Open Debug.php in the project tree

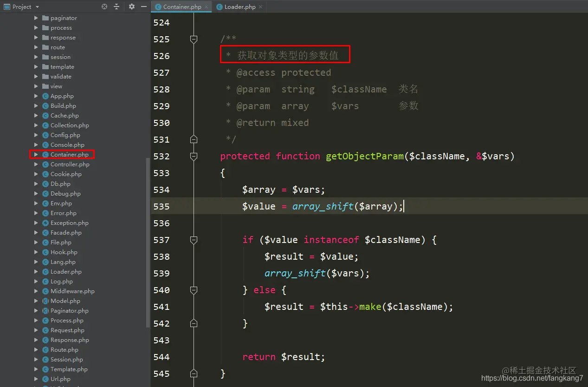[65, 194]
